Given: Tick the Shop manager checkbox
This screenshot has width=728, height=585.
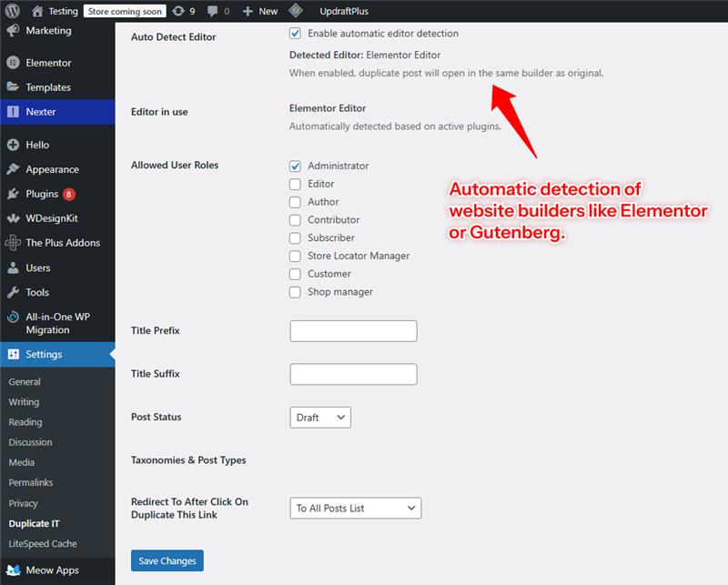Looking at the screenshot, I should coord(295,292).
